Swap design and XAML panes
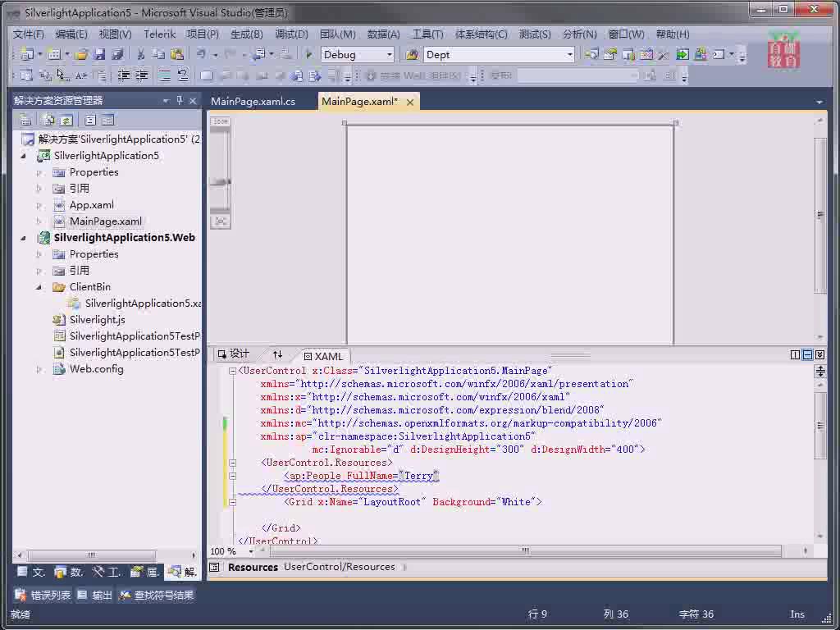Image resolution: width=840 pixels, height=630 pixels. tap(277, 354)
